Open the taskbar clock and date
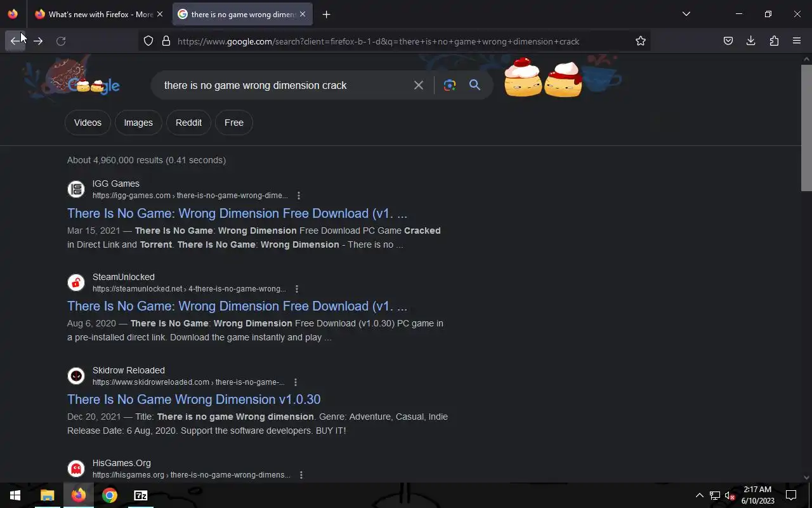 click(x=757, y=495)
